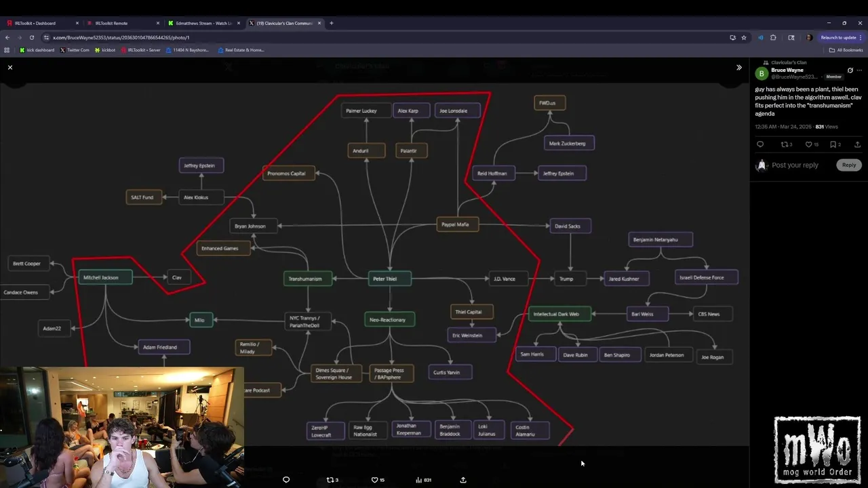The image size is (868, 488).
Task: Click the user avatar beside Post your reply
Action: (x=762, y=165)
